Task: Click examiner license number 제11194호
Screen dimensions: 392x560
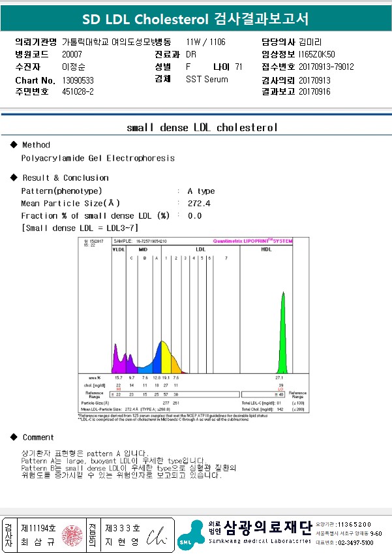Action: click(38, 527)
